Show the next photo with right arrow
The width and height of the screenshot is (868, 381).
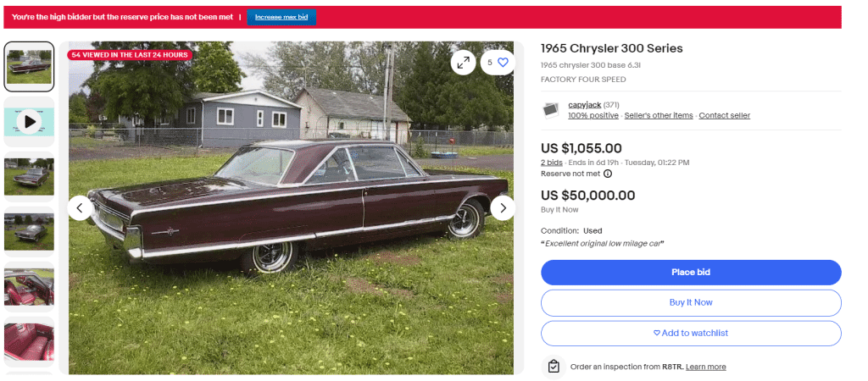pos(503,208)
